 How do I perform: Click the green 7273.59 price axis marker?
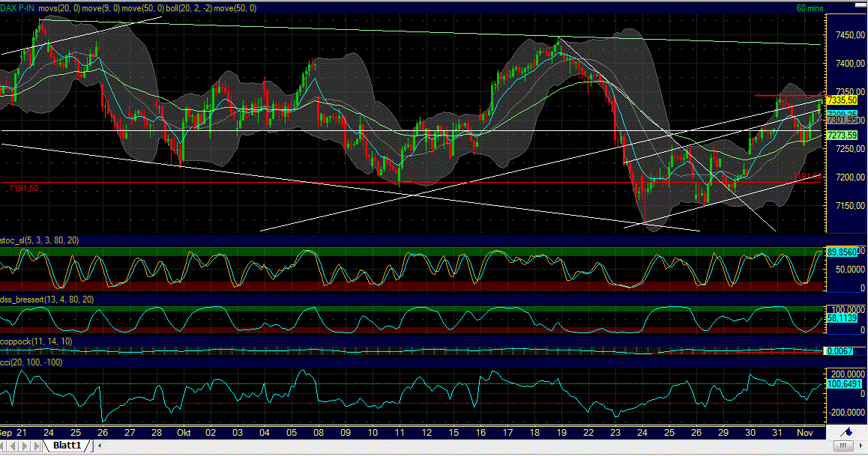[843, 136]
